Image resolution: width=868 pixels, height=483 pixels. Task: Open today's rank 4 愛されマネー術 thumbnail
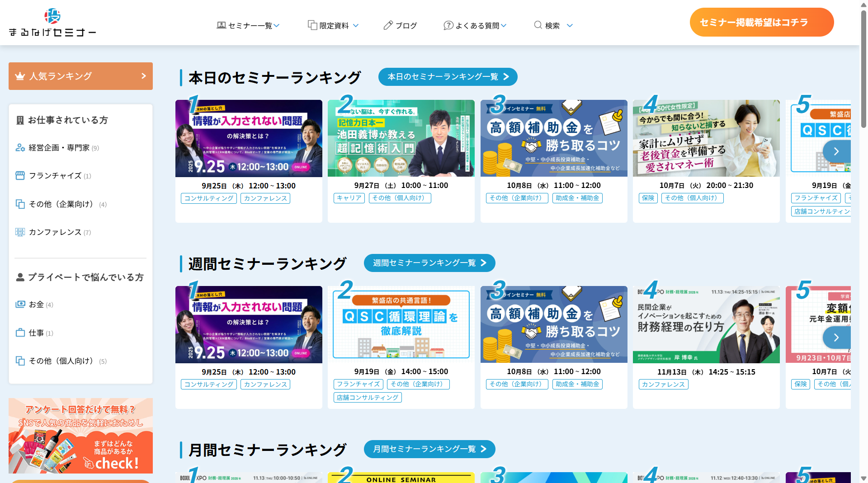coord(706,138)
